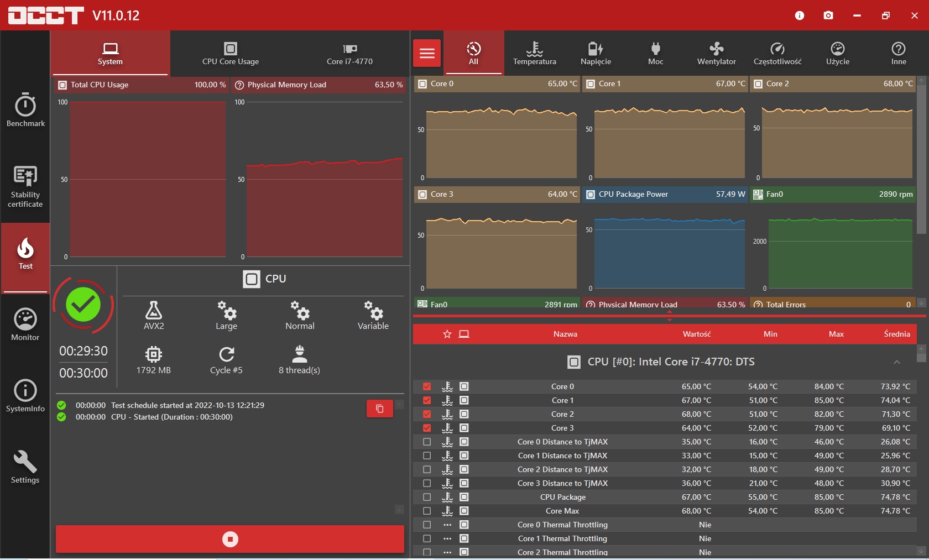This screenshot has width=929, height=560.
Task: Open Settings with the wrench icon
Action: click(25, 467)
